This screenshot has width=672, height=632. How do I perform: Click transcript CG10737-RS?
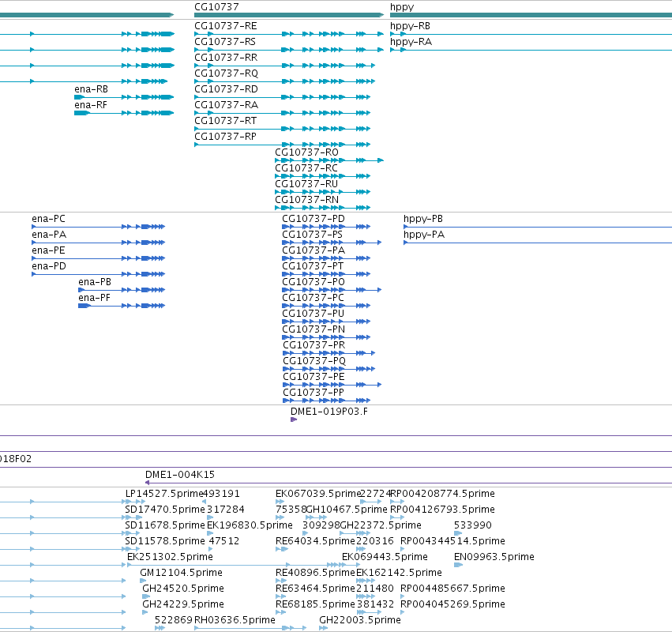click(225, 42)
